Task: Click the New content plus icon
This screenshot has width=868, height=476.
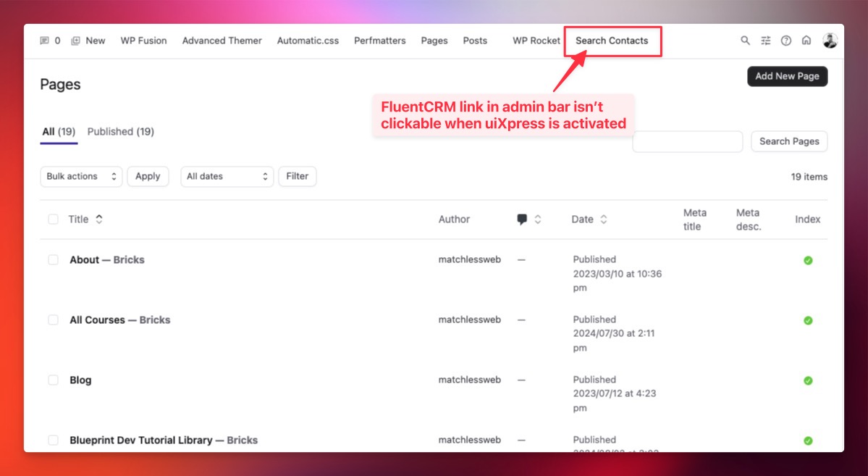Action: (x=75, y=41)
